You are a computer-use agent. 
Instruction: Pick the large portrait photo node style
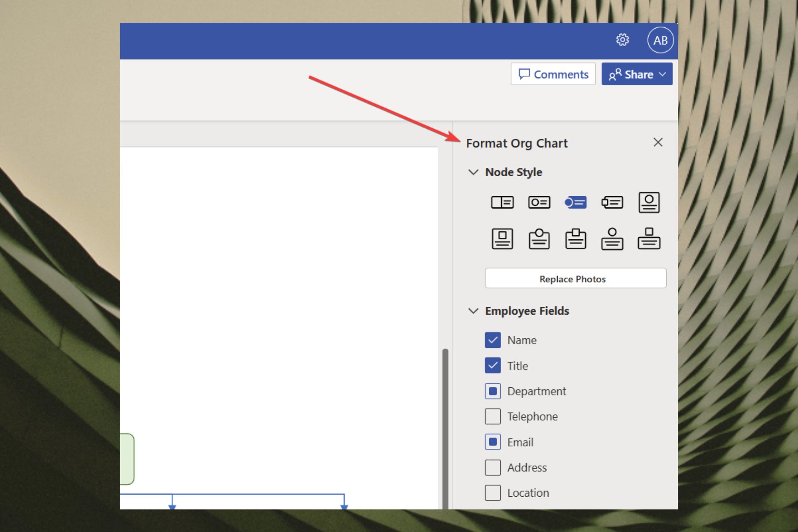point(649,202)
